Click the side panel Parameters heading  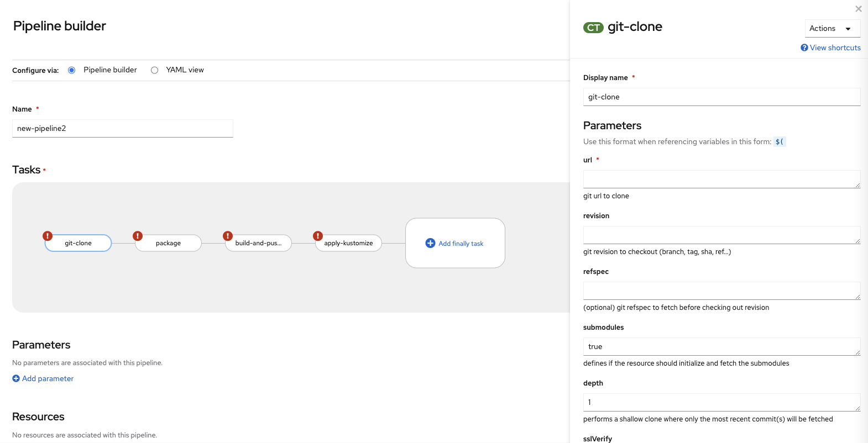[613, 125]
